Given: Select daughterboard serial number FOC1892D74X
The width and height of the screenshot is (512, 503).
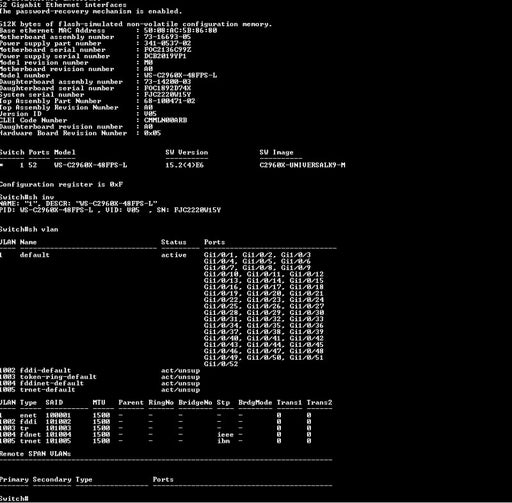Looking at the screenshot, I should [167, 88].
